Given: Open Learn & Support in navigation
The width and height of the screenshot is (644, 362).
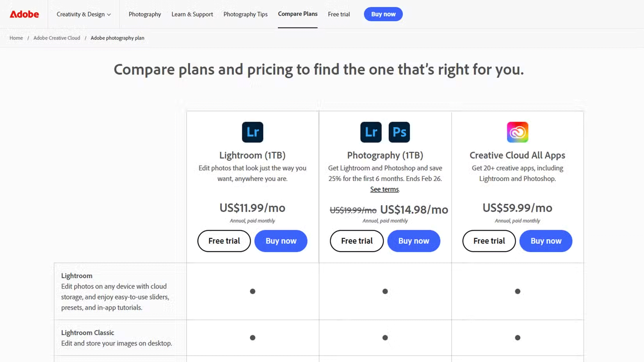Looking at the screenshot, I should [192, 14].
